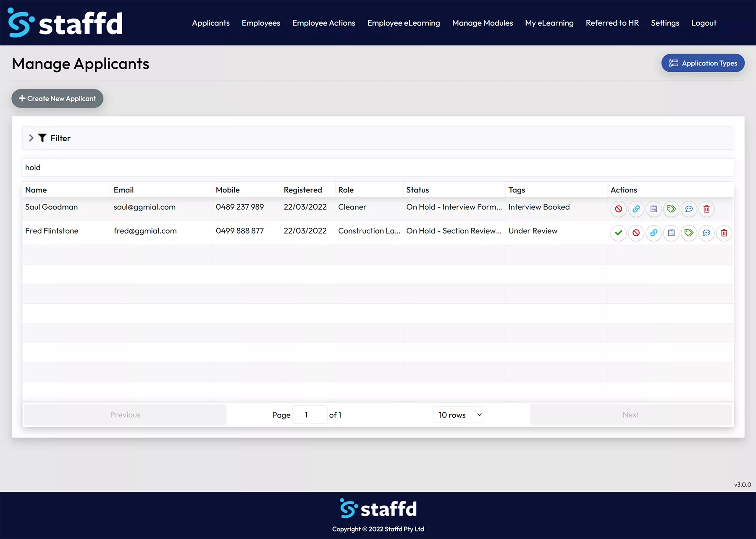Click Create New Applicant button
This screenshot has height=539, width=756.
pos(58,98)
